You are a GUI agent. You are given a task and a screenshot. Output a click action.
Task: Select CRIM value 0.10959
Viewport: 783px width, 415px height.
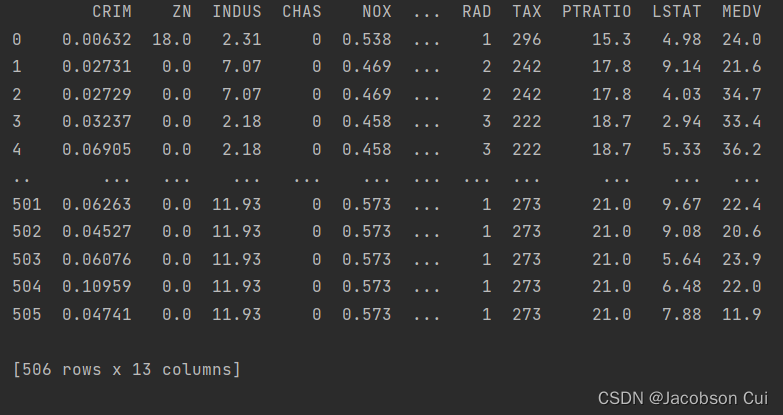tap(97, 287)
